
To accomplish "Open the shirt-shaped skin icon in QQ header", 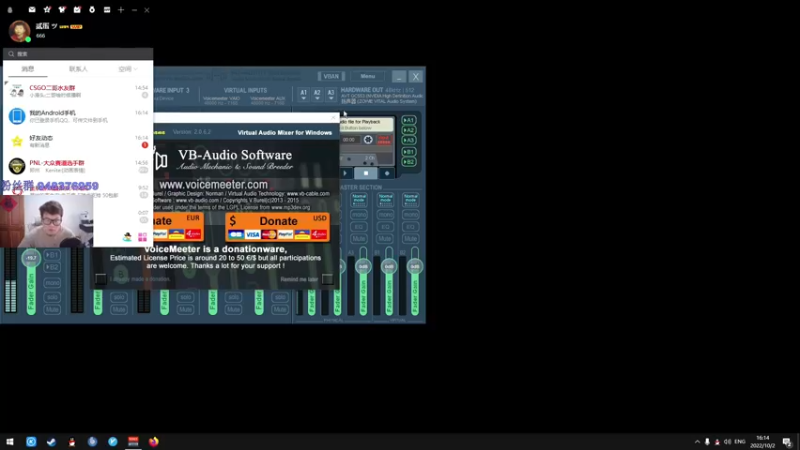I will click(62, 10).
